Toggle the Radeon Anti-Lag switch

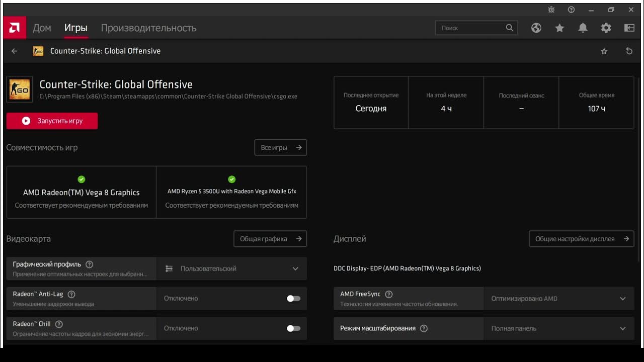click(293, 298)
